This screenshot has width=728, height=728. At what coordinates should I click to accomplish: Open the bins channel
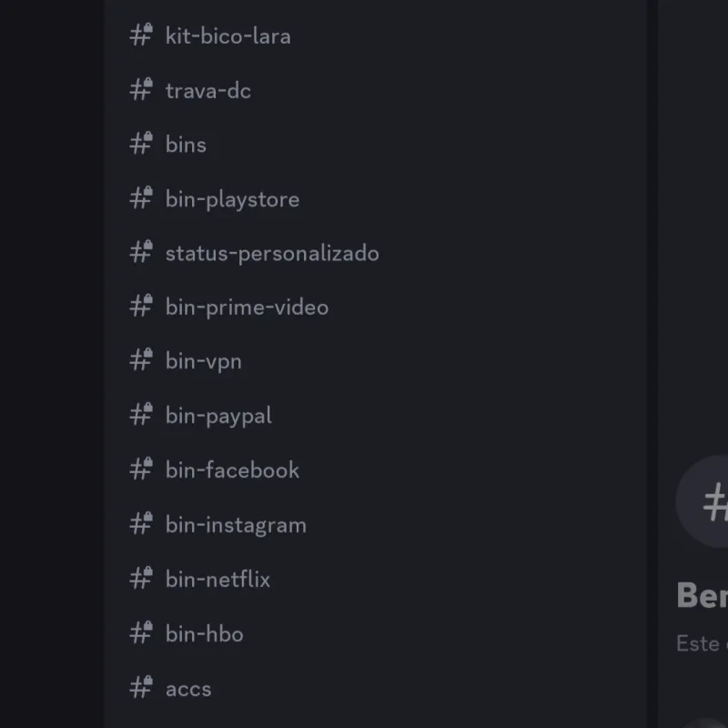click(x=185, y=144)
